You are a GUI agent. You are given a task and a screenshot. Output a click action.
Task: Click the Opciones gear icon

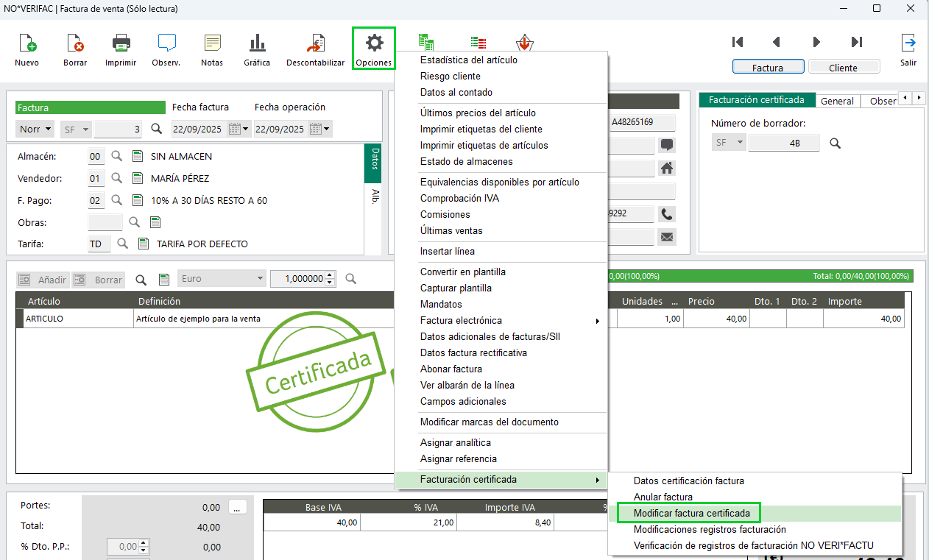tap(375, 43)
